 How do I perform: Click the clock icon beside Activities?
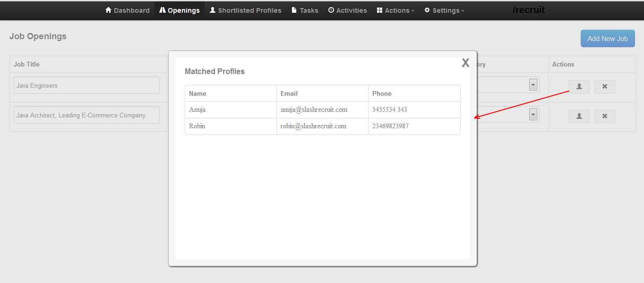point(331,10)
